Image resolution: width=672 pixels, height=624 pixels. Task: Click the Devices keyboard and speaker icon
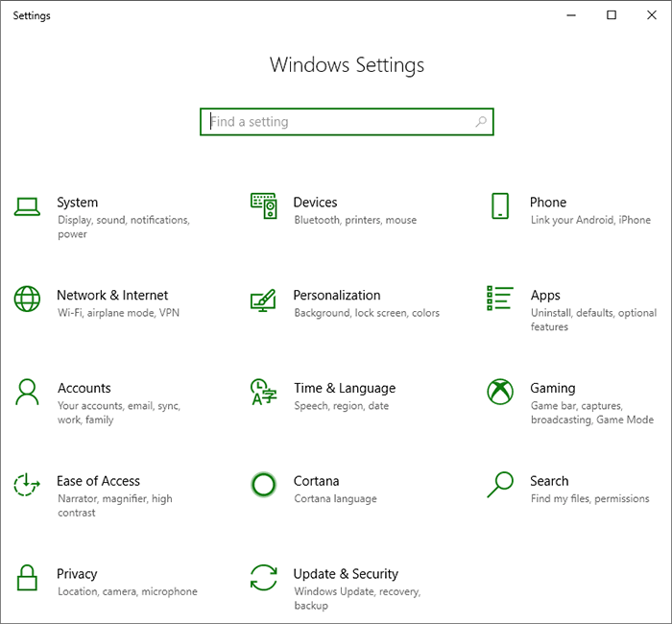coord(264,205)
